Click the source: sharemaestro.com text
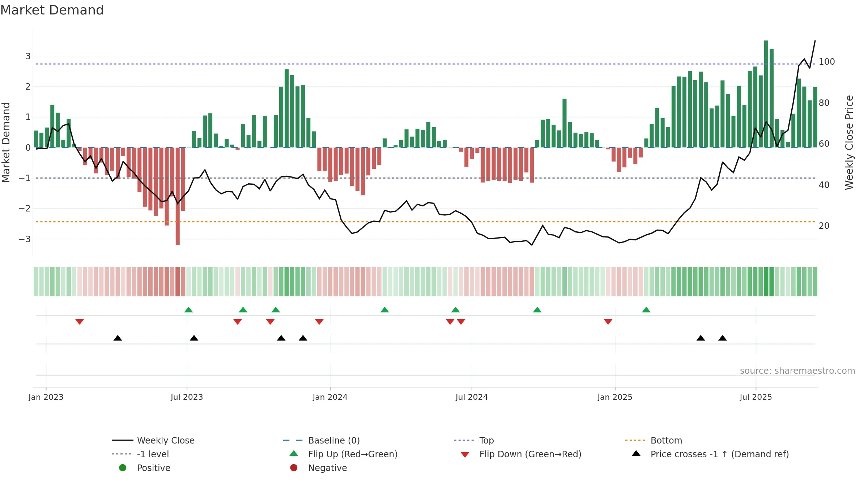868x488 pixels. point(797,371)
